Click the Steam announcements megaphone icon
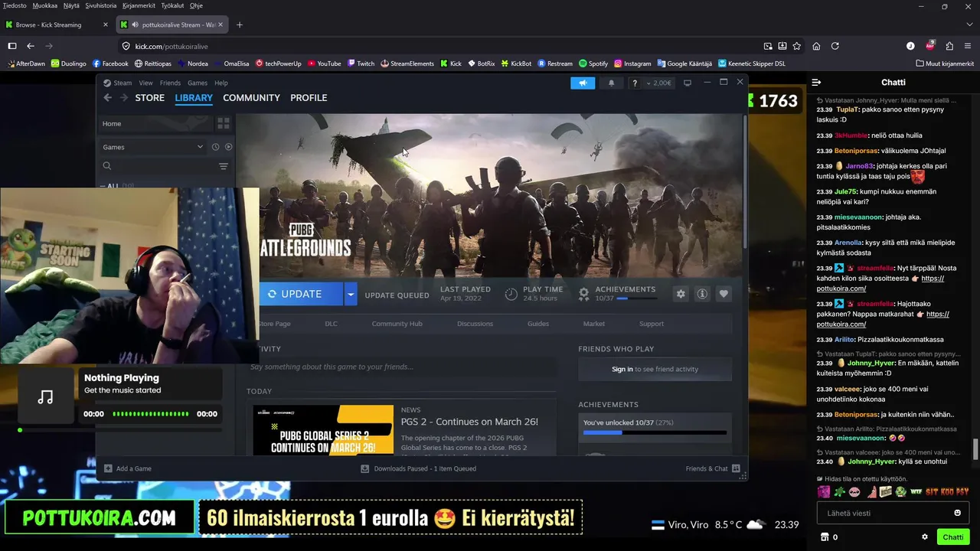This screenshot has width=980, height=551. click(x=583, y=83)
